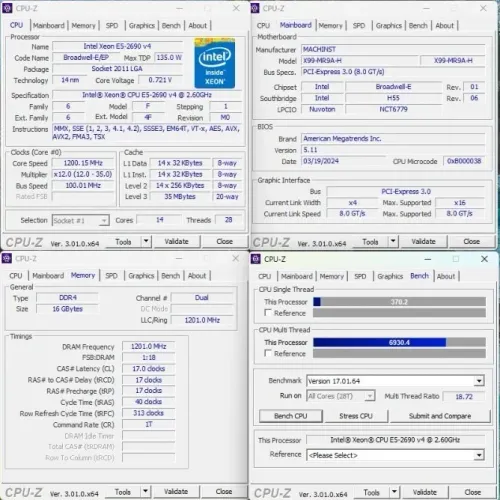This screenshot has width=500, height=500.
Task: Expand Tools arrow in Mainboard window
Action: 393,241
